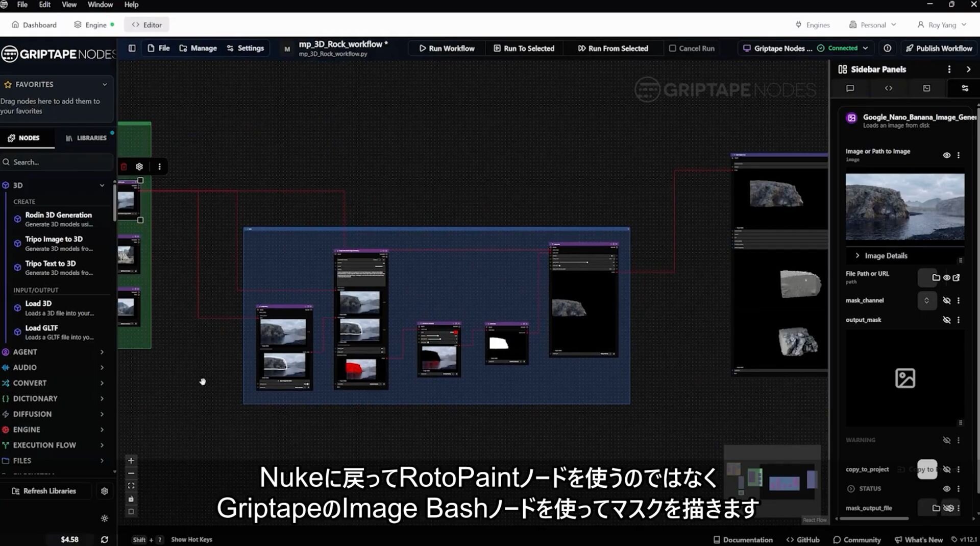Click Publish Workflow
The height and width of the screenshot is (546, 980).
pos(939,48)
